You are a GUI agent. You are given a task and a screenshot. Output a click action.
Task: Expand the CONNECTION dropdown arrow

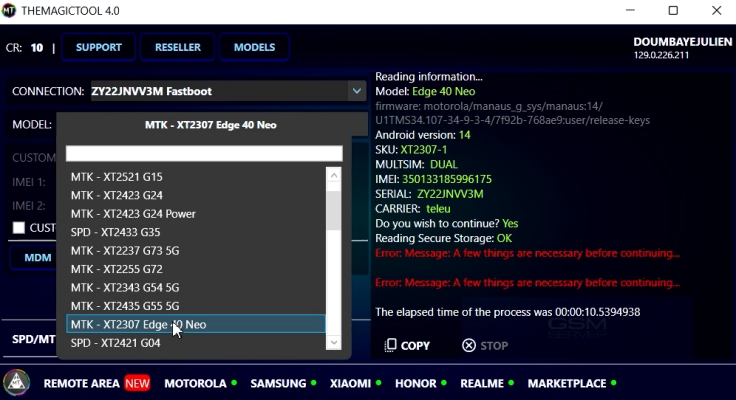[x=357, y=91]
